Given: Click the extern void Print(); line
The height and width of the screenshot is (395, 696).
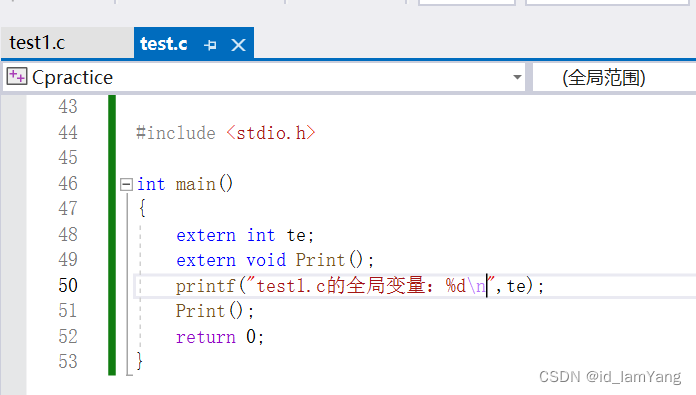Looking at the screenshot, I should 275,260.
